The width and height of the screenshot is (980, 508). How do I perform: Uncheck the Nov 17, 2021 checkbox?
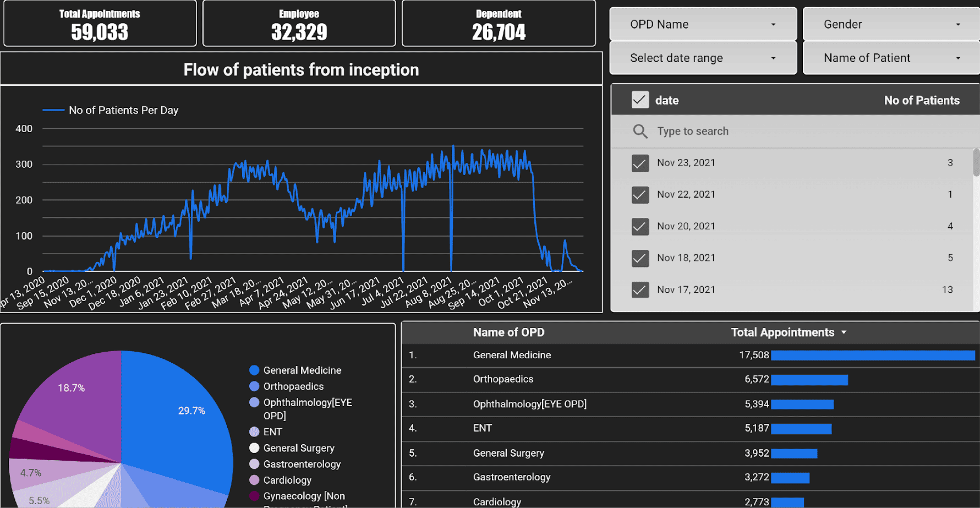(640, 290)
